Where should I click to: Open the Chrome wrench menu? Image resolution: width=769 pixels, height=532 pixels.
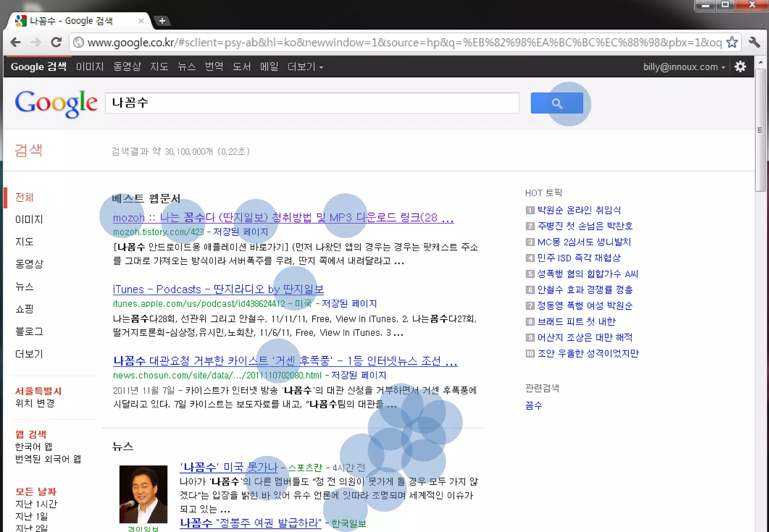point(754,42)
